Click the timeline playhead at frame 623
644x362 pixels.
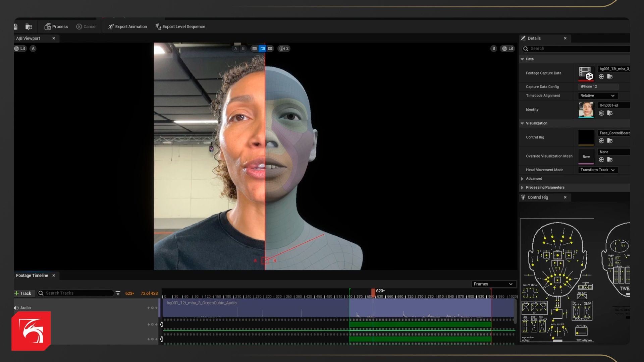[x=373, y=292]
